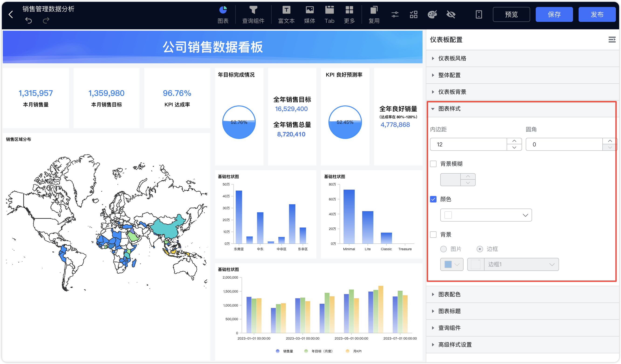Image resolution: width=621 pixels, height=364 pixels.
Task: Click the 圆角 input field showing 0
Action: click(564, 144)
